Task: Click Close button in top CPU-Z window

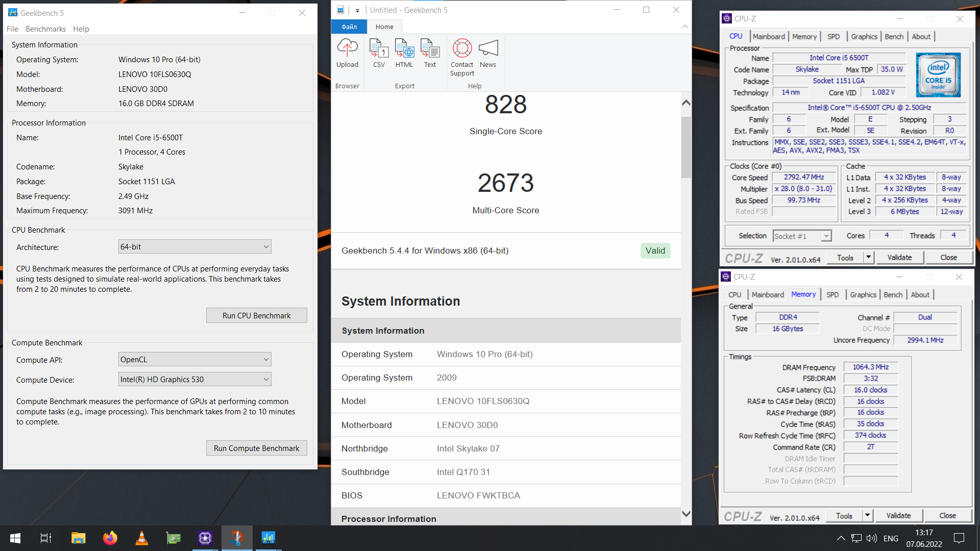Action: tap(948, 258)
